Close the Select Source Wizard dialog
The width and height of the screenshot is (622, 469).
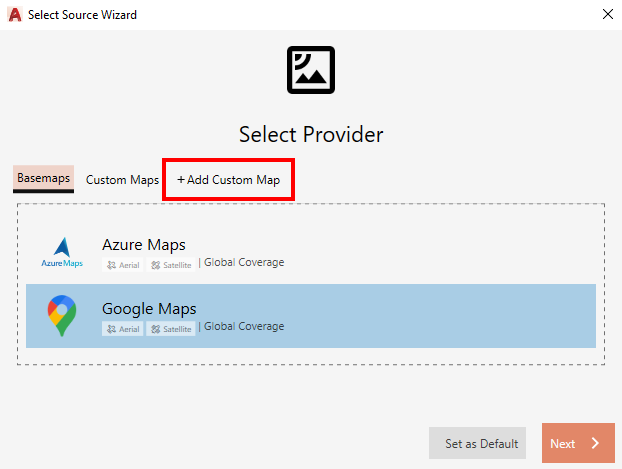click(x=608, y=14)
